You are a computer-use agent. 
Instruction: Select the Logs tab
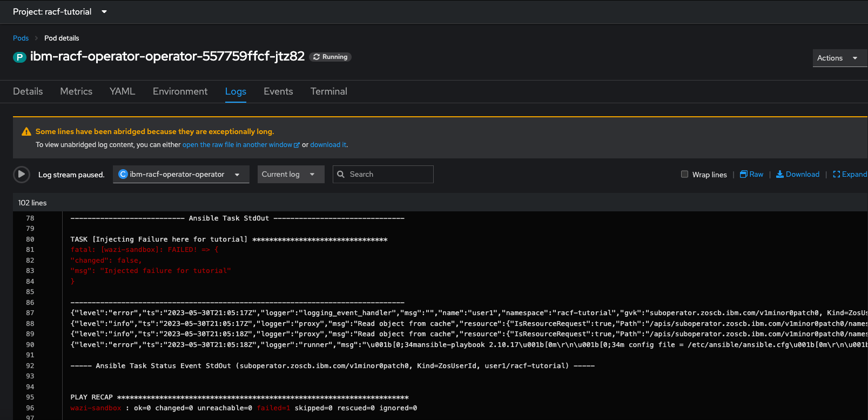click(x=235, y=91)
